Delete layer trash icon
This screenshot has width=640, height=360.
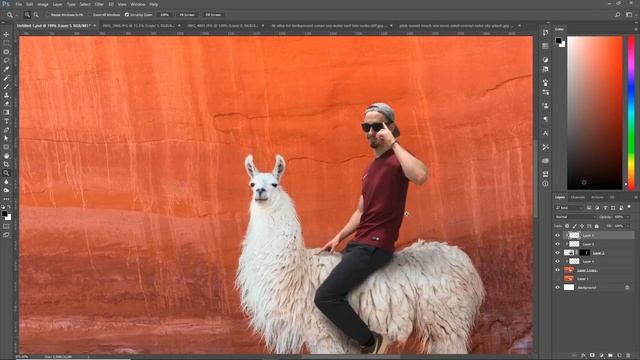628,356
